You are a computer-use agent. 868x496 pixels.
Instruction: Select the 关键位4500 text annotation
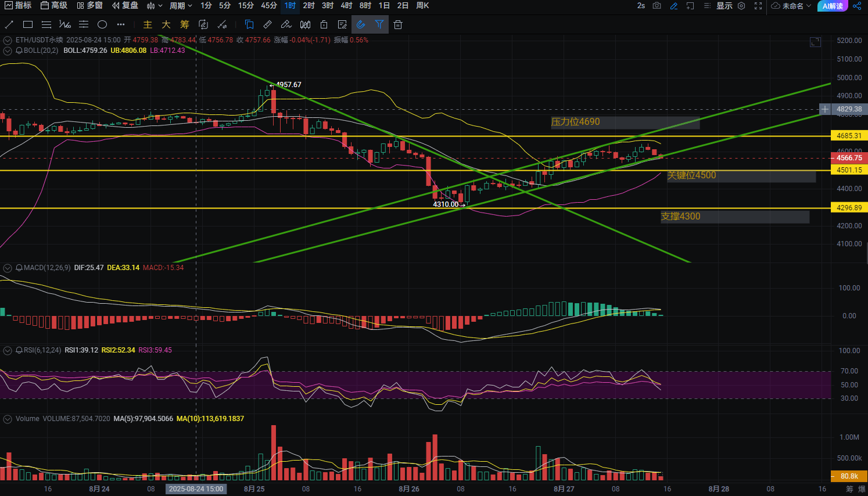(691, 175)
